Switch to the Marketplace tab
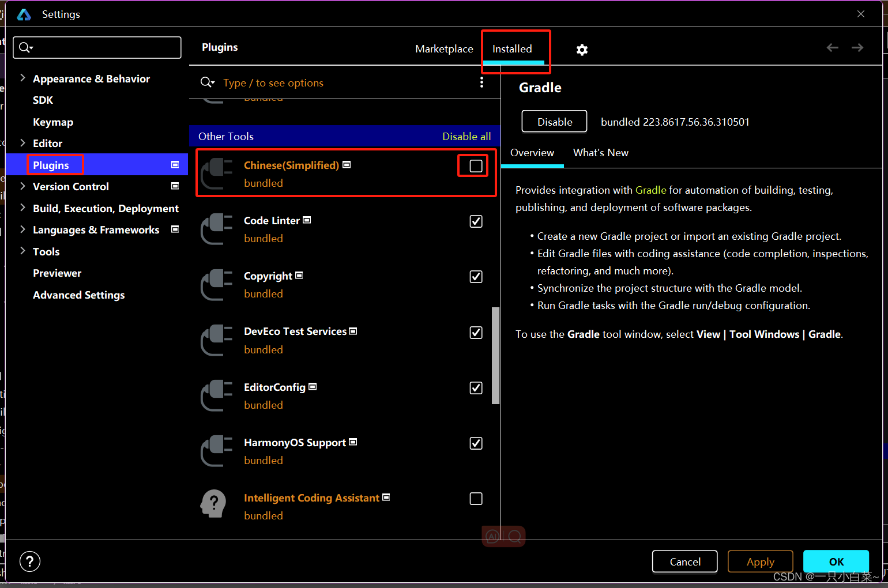This screenshot has width=888, height=588. click(x=444, y=49)
